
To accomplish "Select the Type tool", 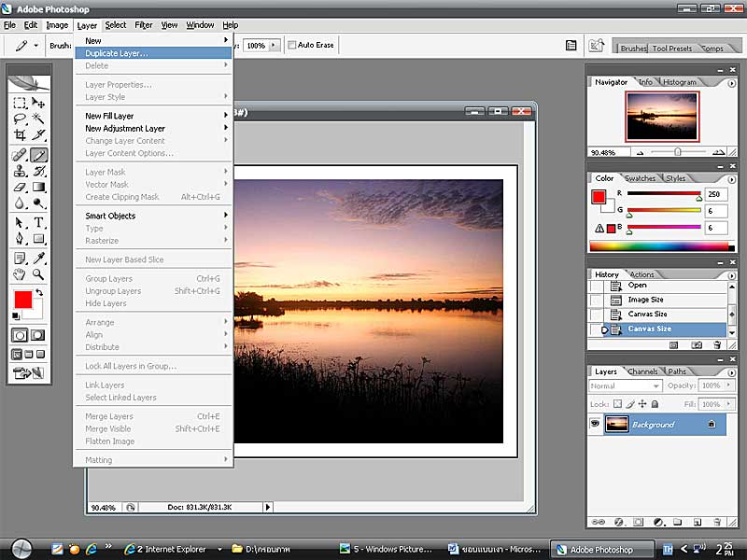I will pos(38,222).
